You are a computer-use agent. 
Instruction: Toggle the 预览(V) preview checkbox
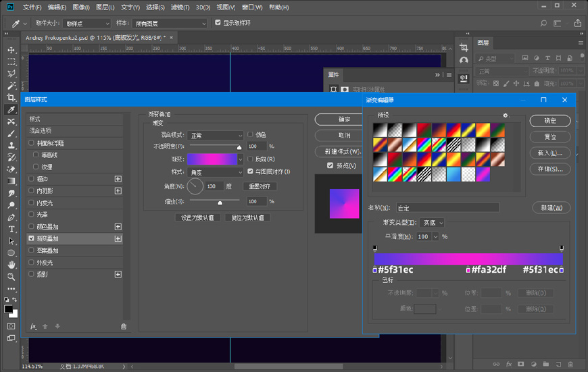(x=330, y=165)
